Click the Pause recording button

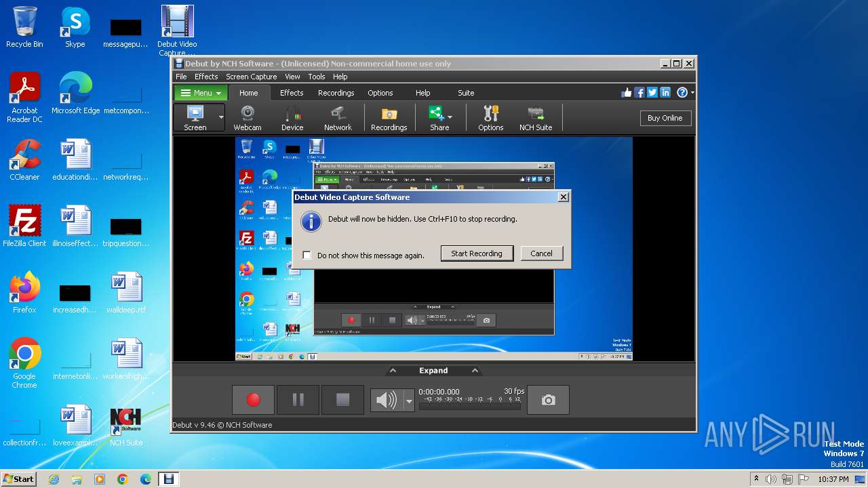(298, 400)
